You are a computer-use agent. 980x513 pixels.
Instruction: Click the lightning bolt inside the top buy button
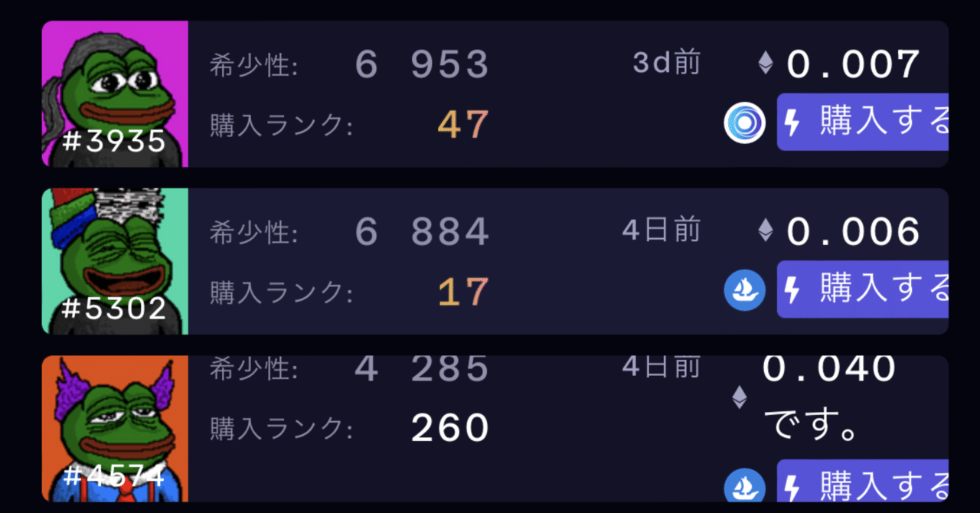pos(790,123)
